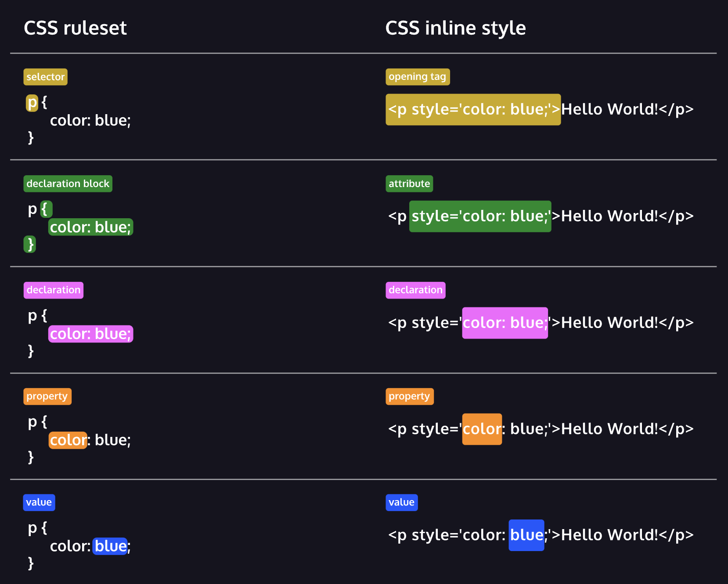Click the highlighted yellow 'p' selector
The width and height of the screenshot is (728, 584).
click(x=32, y=103)
